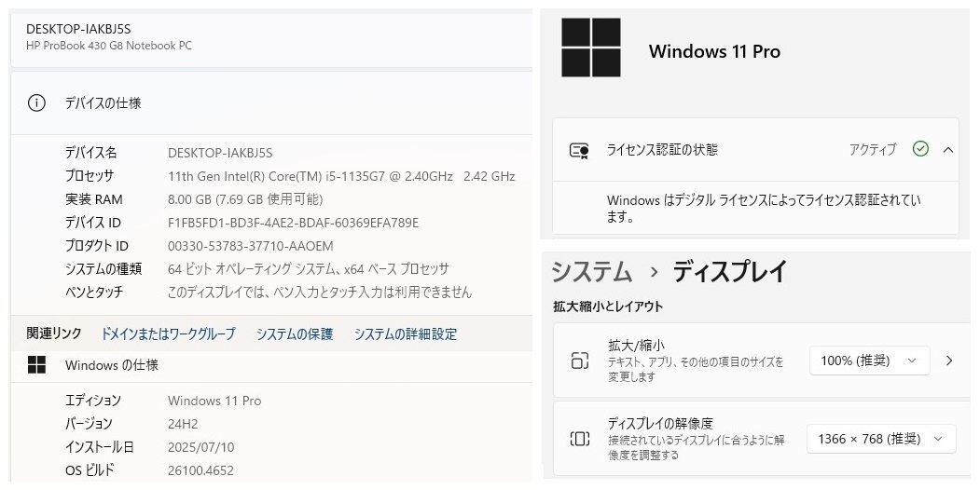
Task: Click the edition value Windows 11 Pro
Action: (214, 401)
